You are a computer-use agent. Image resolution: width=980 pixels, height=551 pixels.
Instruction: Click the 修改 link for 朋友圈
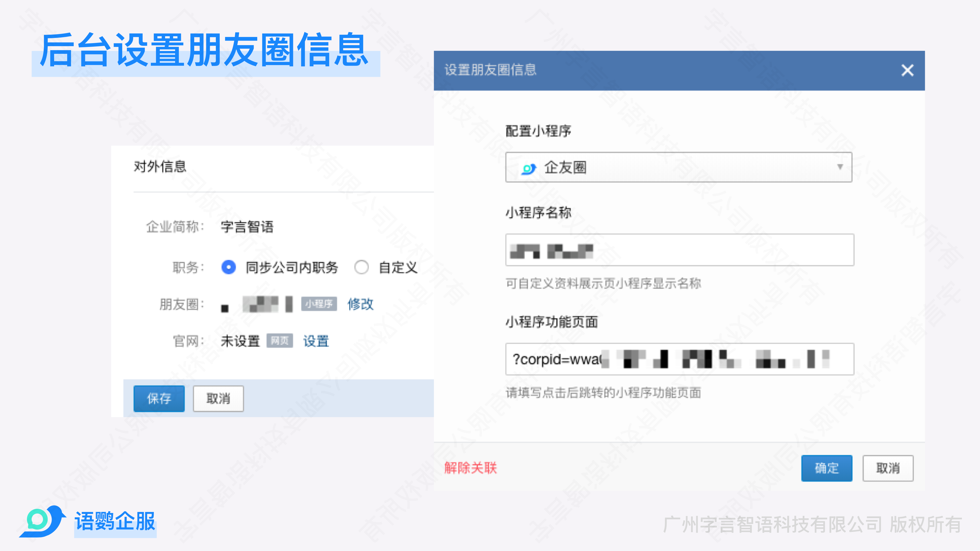[x=360, y=304]
